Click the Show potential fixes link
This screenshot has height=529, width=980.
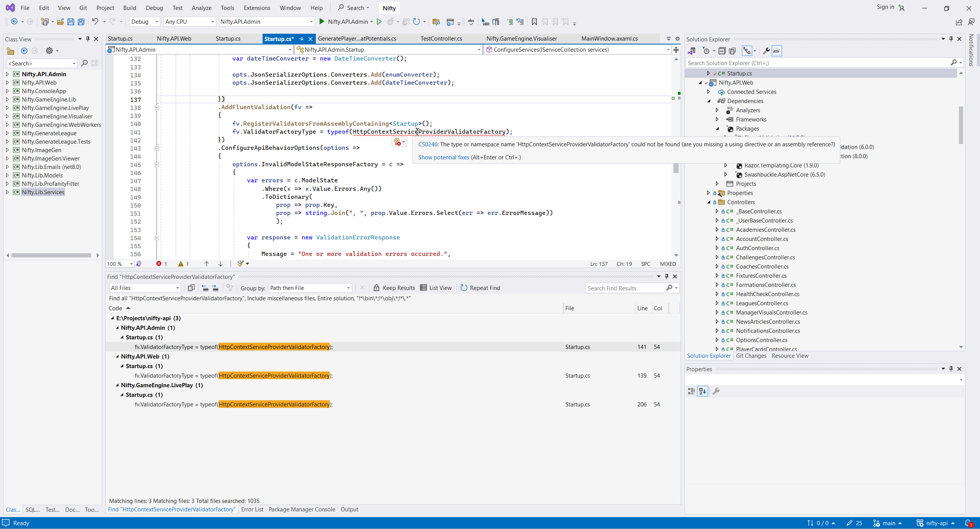coord(443,157)
